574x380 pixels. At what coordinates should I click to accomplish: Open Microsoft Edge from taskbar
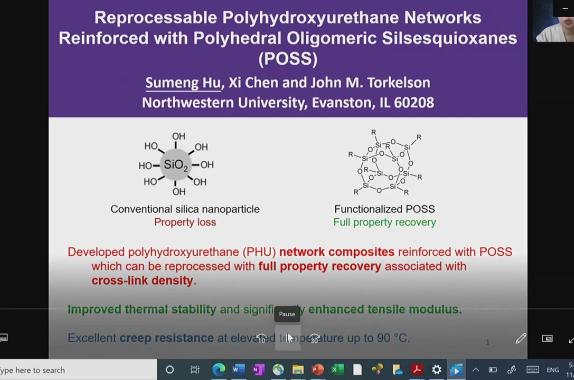click(x=219, y=370)
